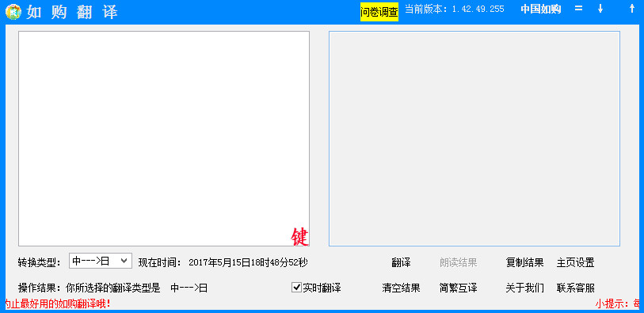The width and height of the screenshot is (644, 313).
Task: Click the 朗读结果 button
Action: (459, 262)
